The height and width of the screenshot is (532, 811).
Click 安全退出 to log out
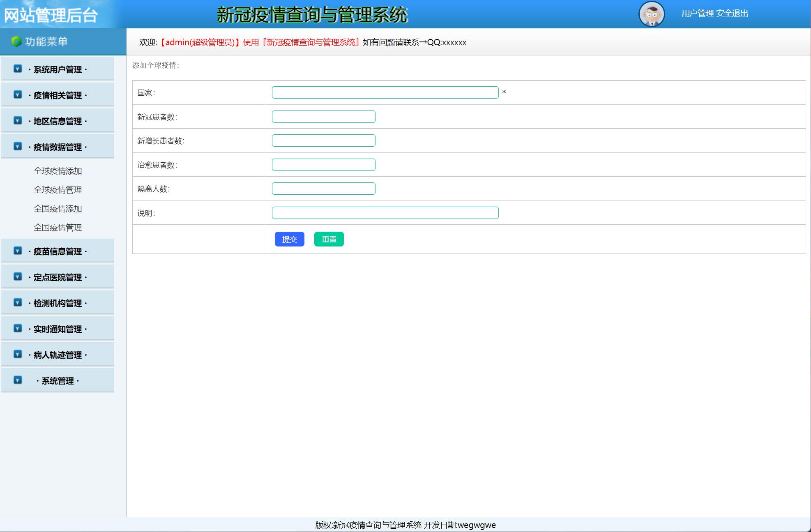(731, 13)
